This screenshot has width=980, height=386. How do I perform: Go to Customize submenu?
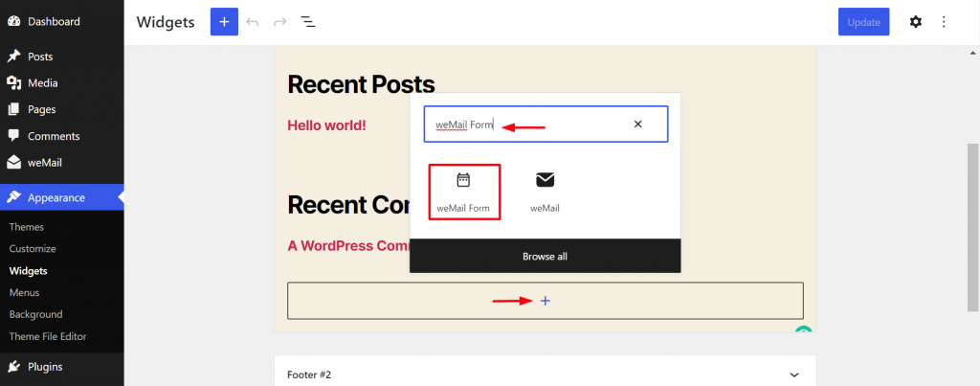33,248
